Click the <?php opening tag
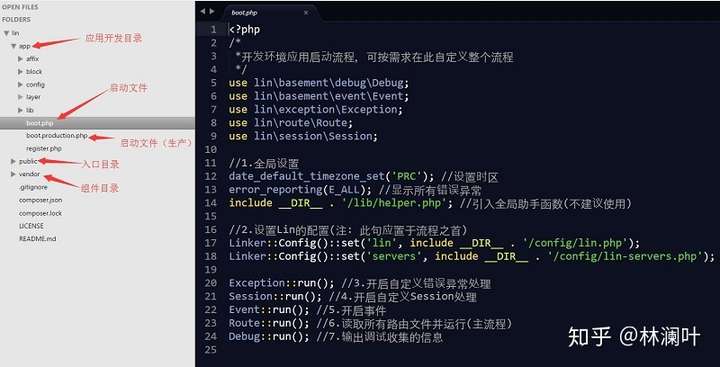 tap(244, 30)
